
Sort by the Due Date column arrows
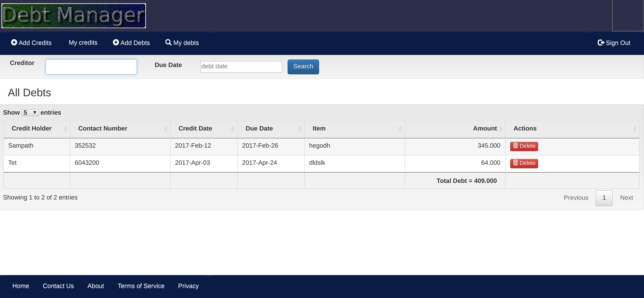pos(300,129)
